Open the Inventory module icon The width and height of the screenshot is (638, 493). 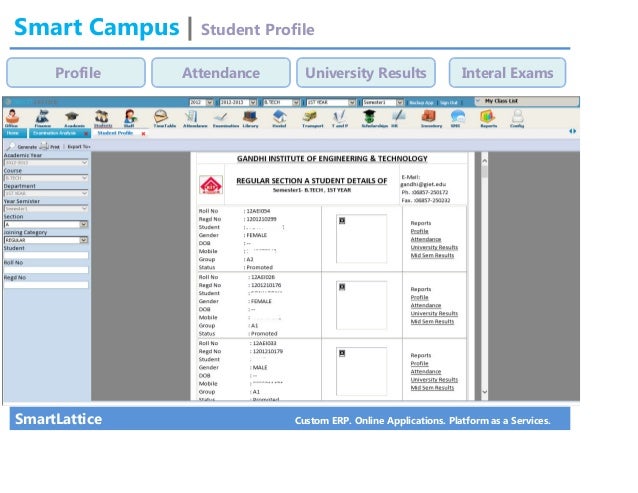click(x=430, y=118)
